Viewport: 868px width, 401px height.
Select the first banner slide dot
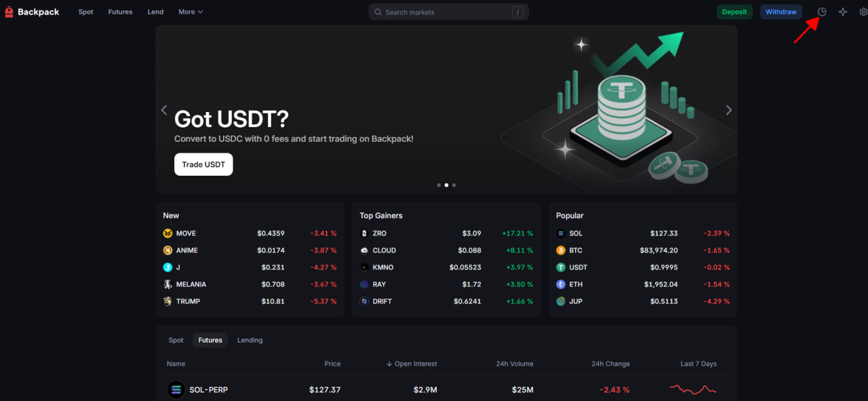click(x=439, y=185)
